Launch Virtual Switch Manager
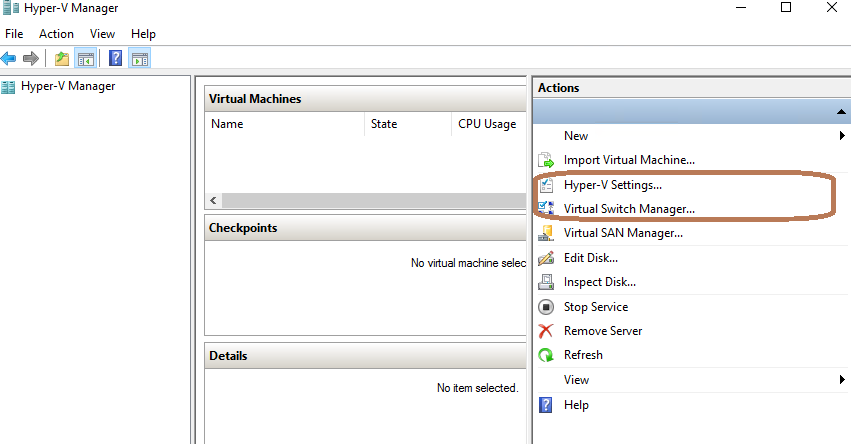This screenshot has width=851, height=444. coord(629,209)
